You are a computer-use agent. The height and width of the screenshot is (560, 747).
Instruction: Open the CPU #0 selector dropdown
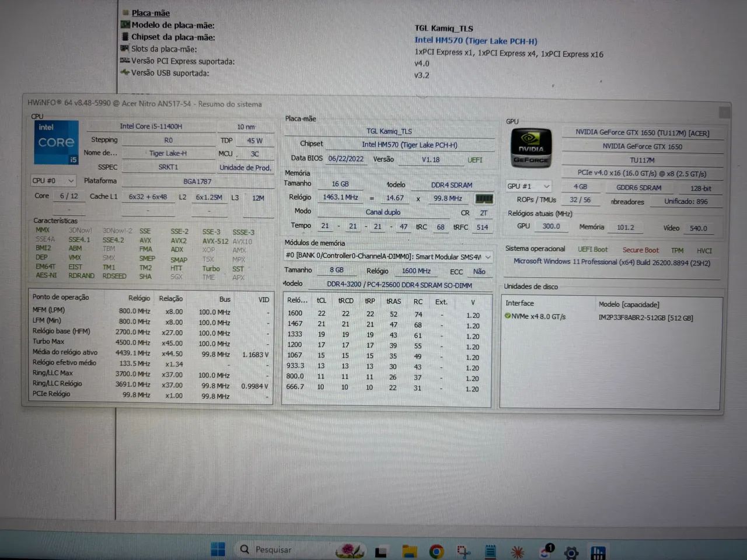click(53, 181)
